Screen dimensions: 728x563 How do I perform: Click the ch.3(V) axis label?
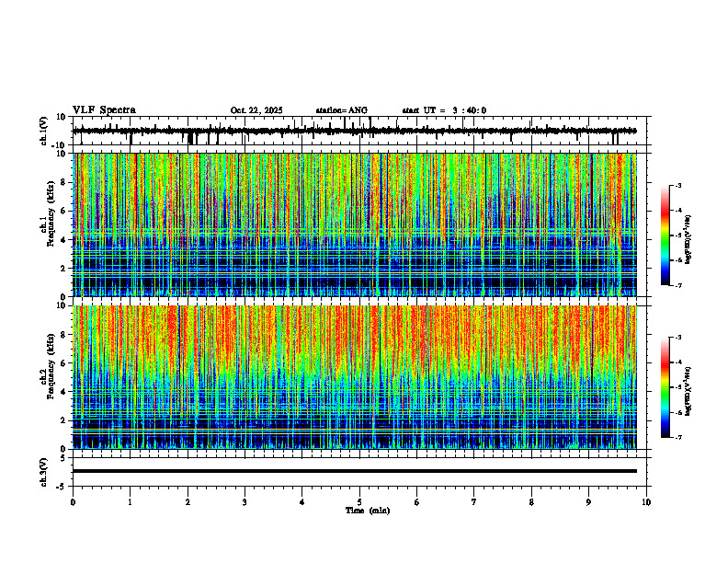tap(44, 472)
